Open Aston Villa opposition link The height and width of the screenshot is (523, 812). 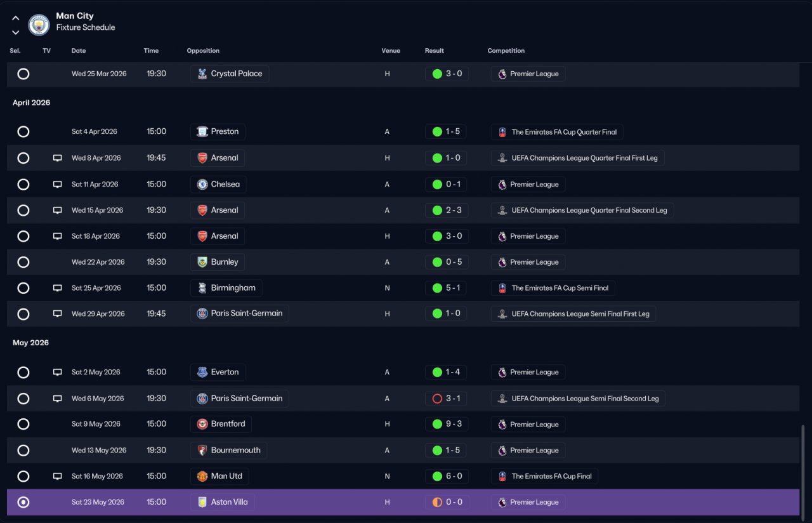[223, 502]
